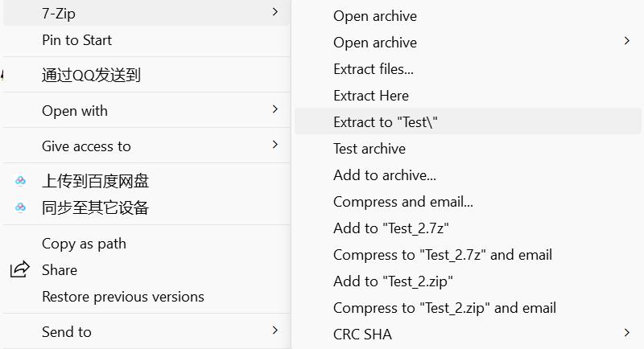Compress to "Test_2.zip" and email
This screenshot has width=644, height=349.
444,308
